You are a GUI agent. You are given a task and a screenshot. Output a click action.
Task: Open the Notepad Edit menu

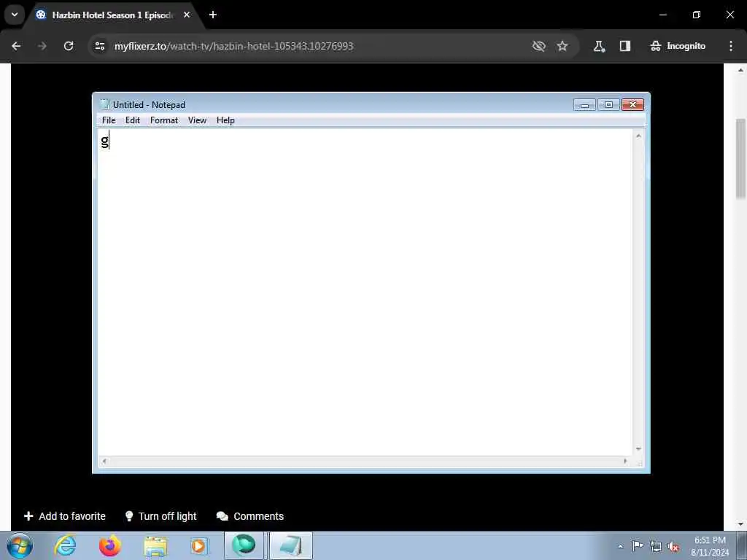tap(133, 120)
